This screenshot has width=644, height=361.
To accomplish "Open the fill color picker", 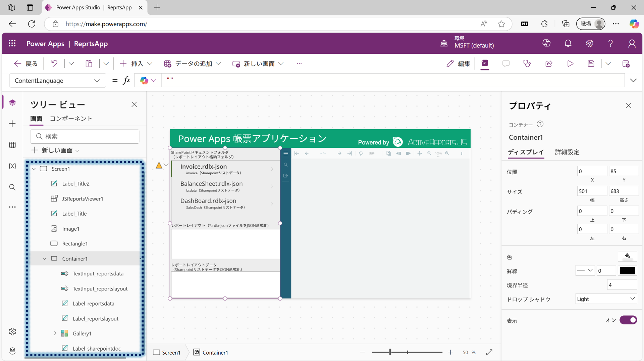I will coord(627,256).
